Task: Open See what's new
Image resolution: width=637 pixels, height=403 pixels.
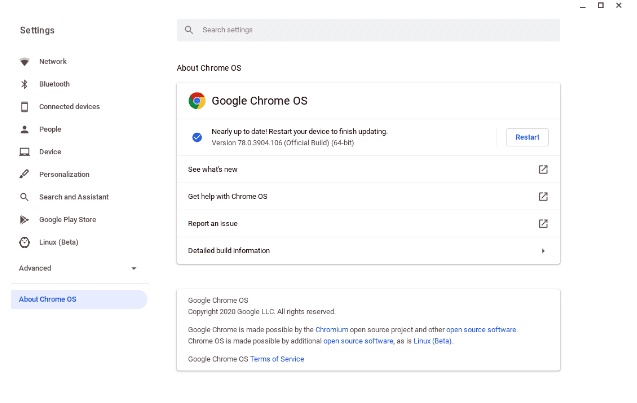Action: (x=368, y=169)
